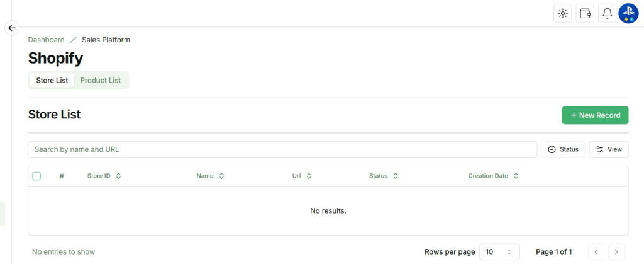The width and height of the screenshot is (644, 264).
Task: Click the New Record button
Action: 595,115
